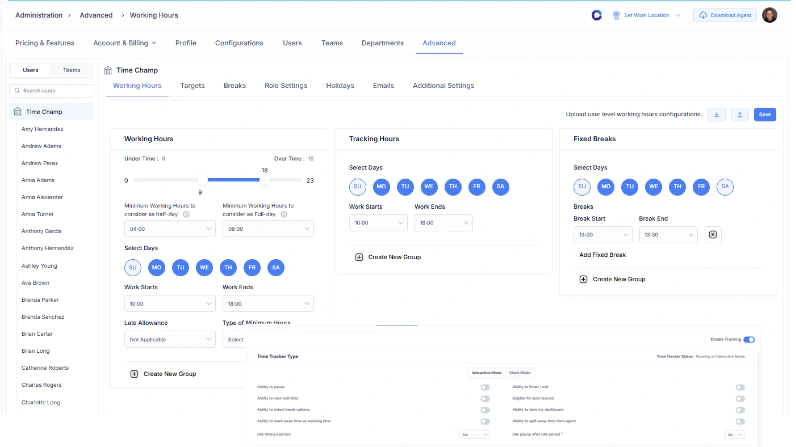Image resolution: width=796 pixels, height=447 pixels.
Task: Open Work Ends dropdown in Working Hours panel
Action: (x=268, y=304)
